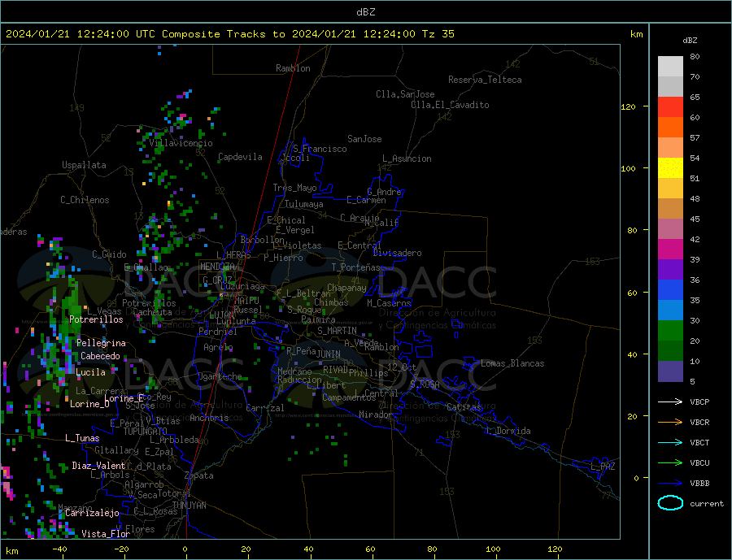
Task: Select the C_Chilenos label
Action: click(x=85, y=200)
